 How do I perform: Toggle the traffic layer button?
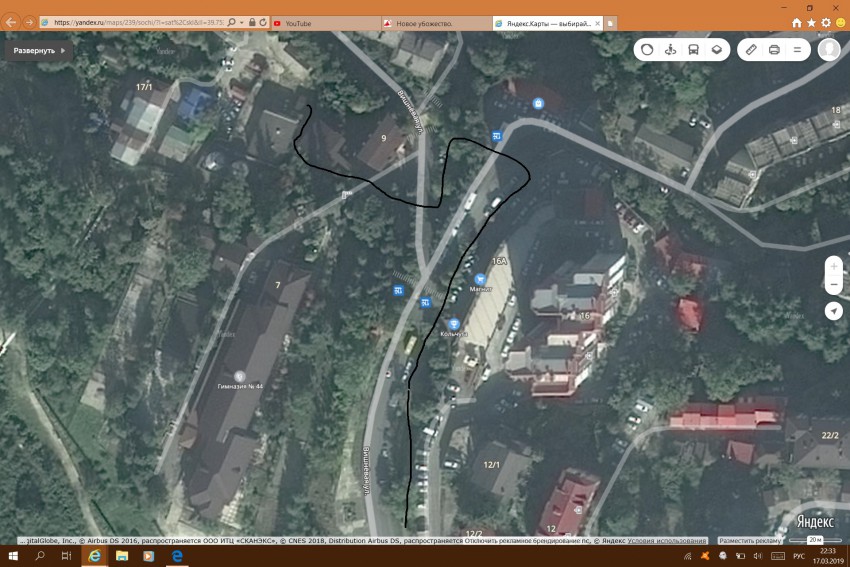pos(646,49)
